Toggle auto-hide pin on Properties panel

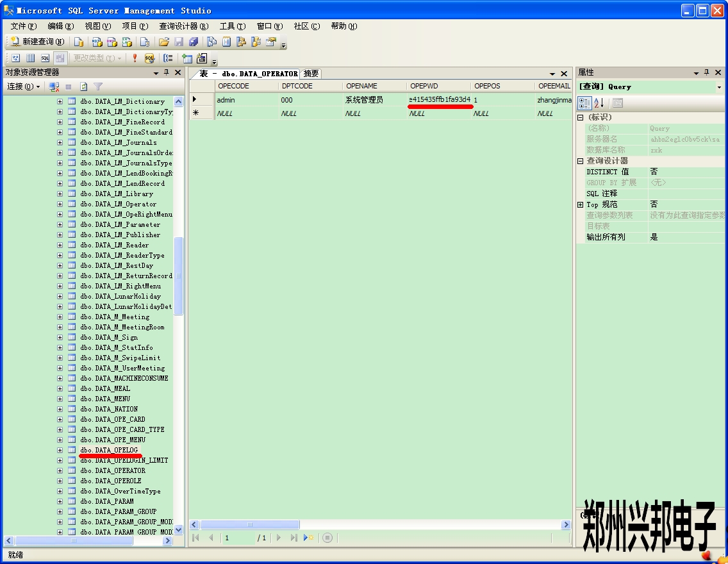(707, 72)
